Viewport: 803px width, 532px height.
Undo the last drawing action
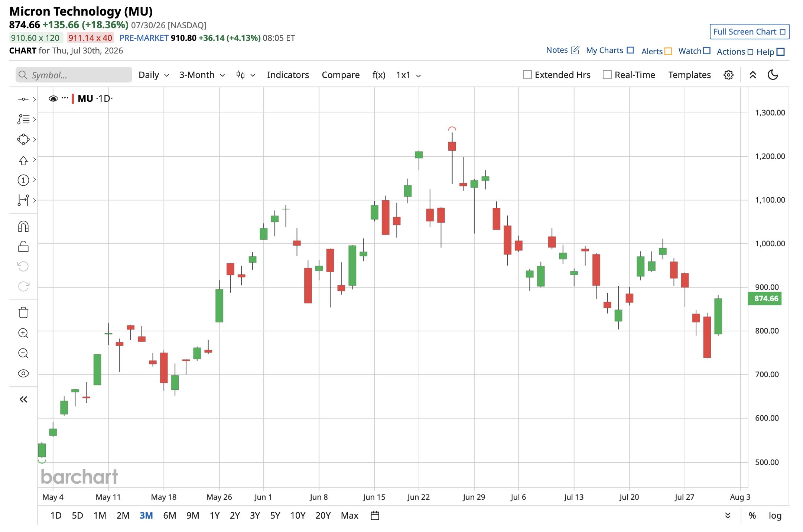tap(23, 266)
